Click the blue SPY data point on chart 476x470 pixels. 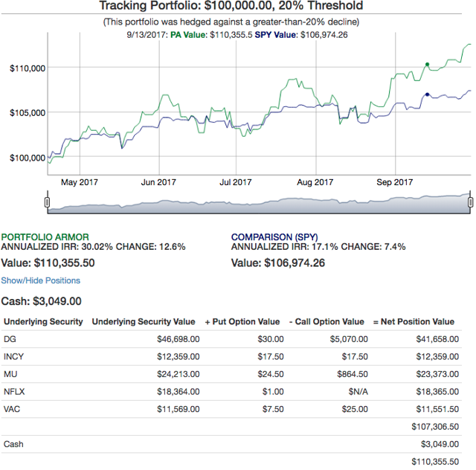tap(427, 94)
